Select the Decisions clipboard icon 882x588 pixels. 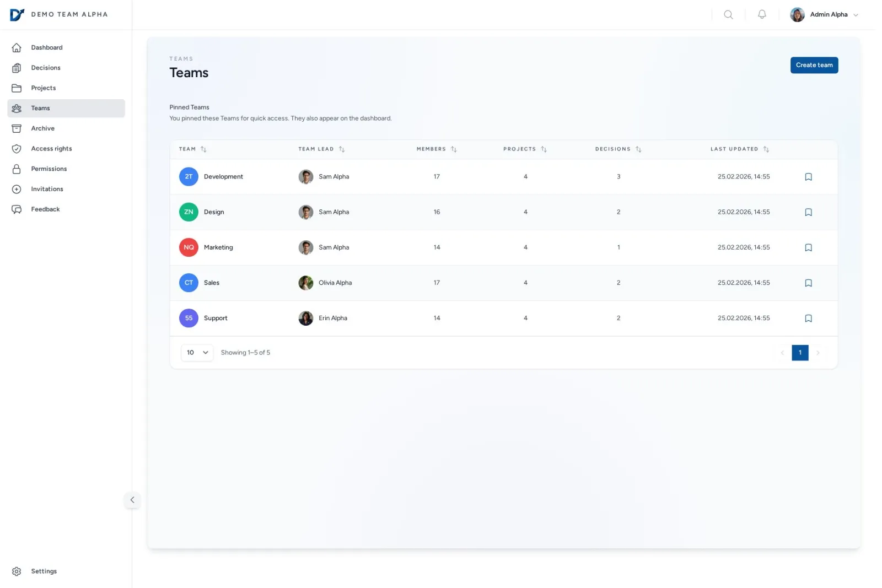click(17, 67)
